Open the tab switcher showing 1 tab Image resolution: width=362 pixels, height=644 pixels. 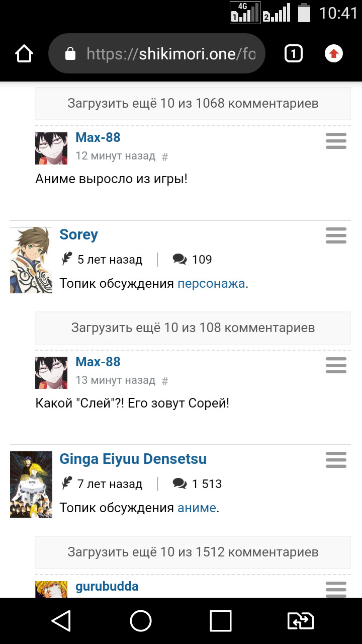294,53
